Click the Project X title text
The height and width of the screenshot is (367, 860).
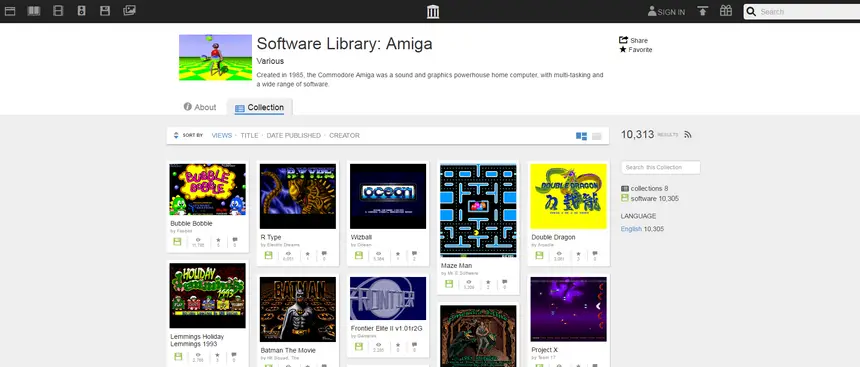545,350
